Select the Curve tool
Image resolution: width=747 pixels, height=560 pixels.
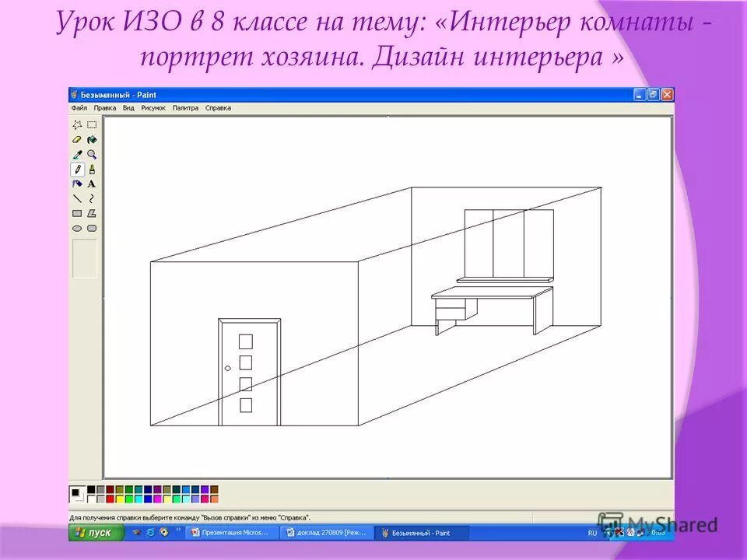pos(91,198)
